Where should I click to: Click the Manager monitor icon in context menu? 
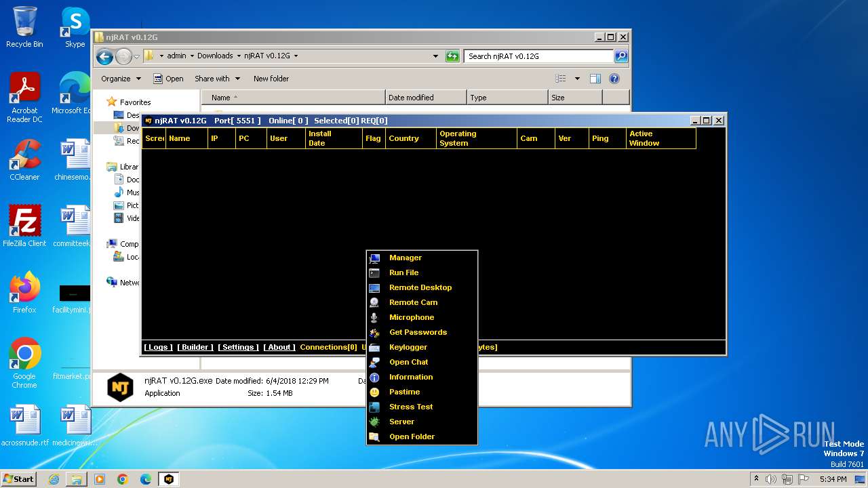point(374,258)
